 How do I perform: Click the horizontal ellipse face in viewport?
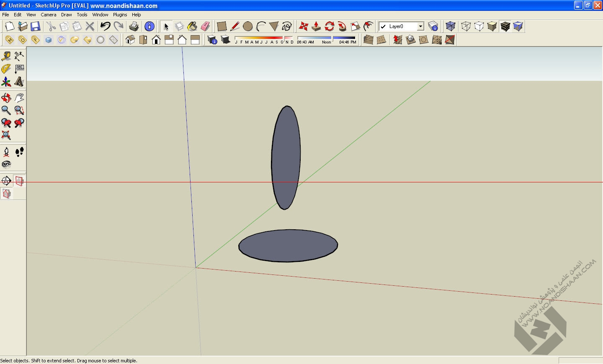288,246
